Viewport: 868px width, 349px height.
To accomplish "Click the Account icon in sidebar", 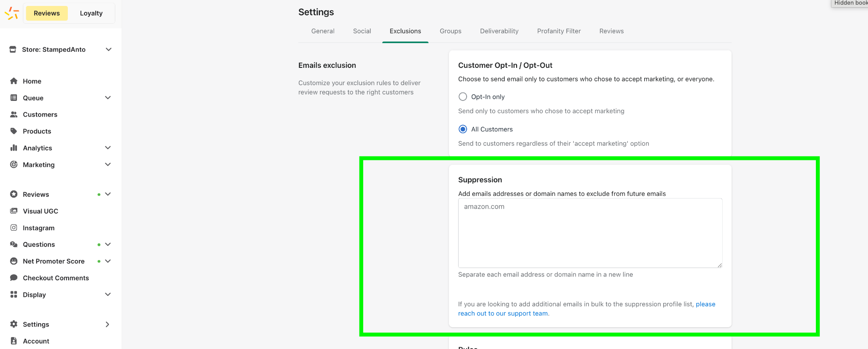I will pos(14,341).
